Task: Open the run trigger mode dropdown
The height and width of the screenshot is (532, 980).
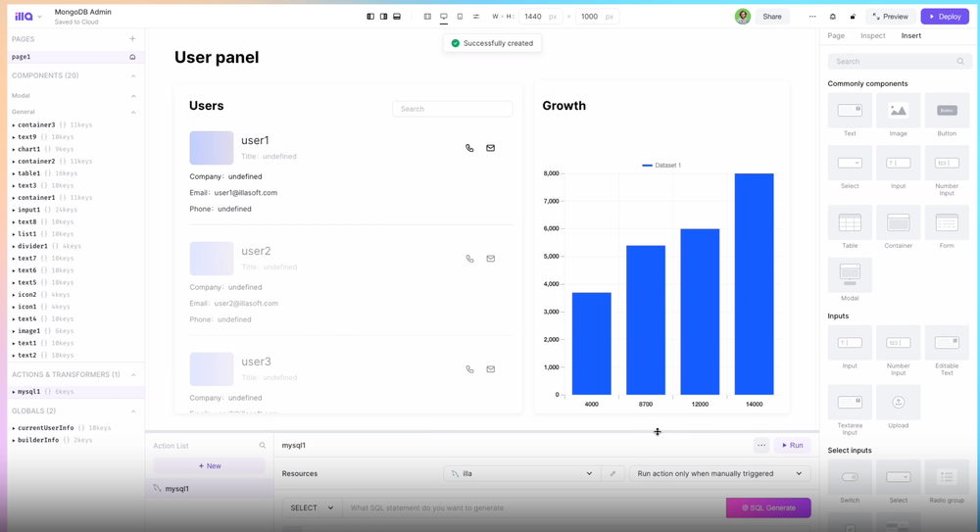Action: point(719,473)
